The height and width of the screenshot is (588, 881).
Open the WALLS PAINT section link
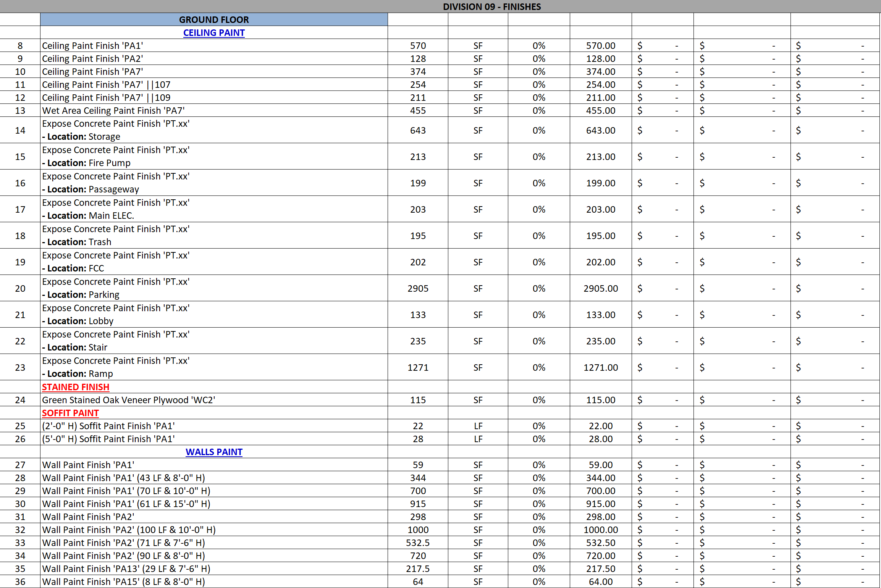(214, 452)
